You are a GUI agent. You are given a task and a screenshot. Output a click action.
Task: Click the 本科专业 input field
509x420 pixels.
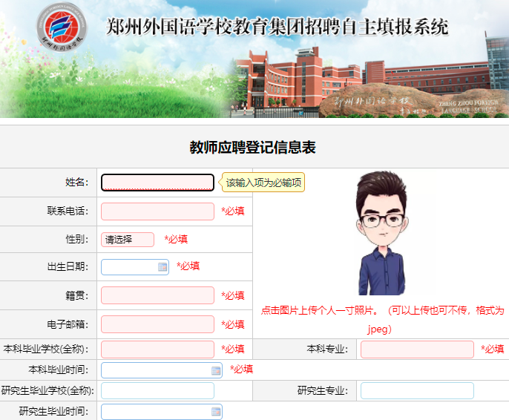click(417, 349)
